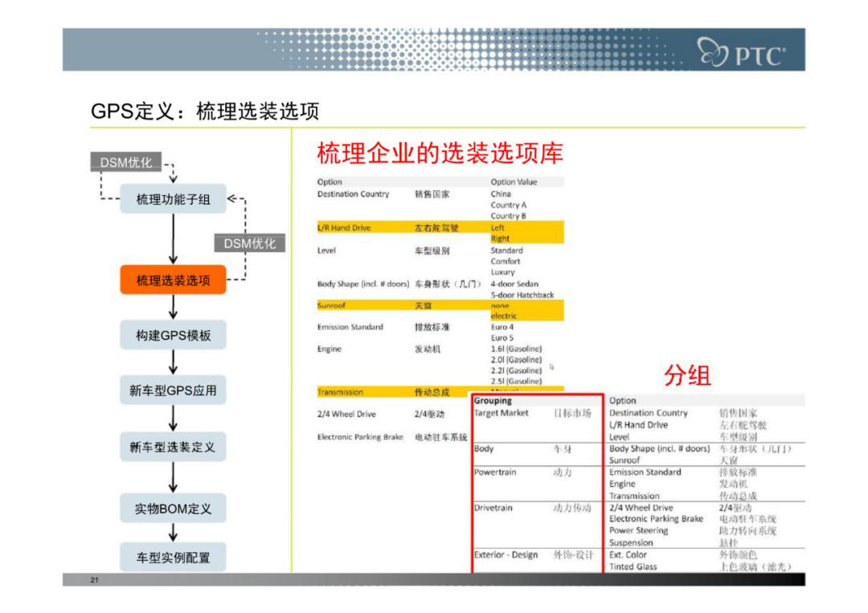Click the Left option value
The image size is (868, 613).
(497, 227)
